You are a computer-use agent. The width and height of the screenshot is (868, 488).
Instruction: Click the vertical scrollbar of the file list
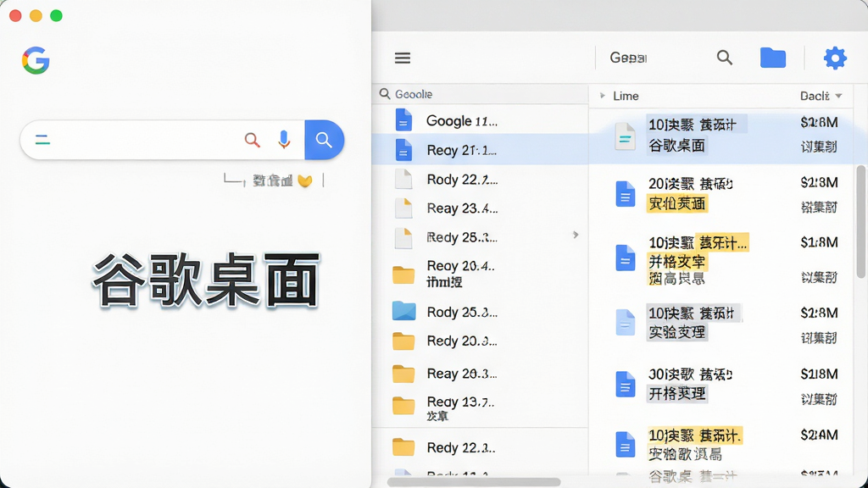click(x=861, y=221)
